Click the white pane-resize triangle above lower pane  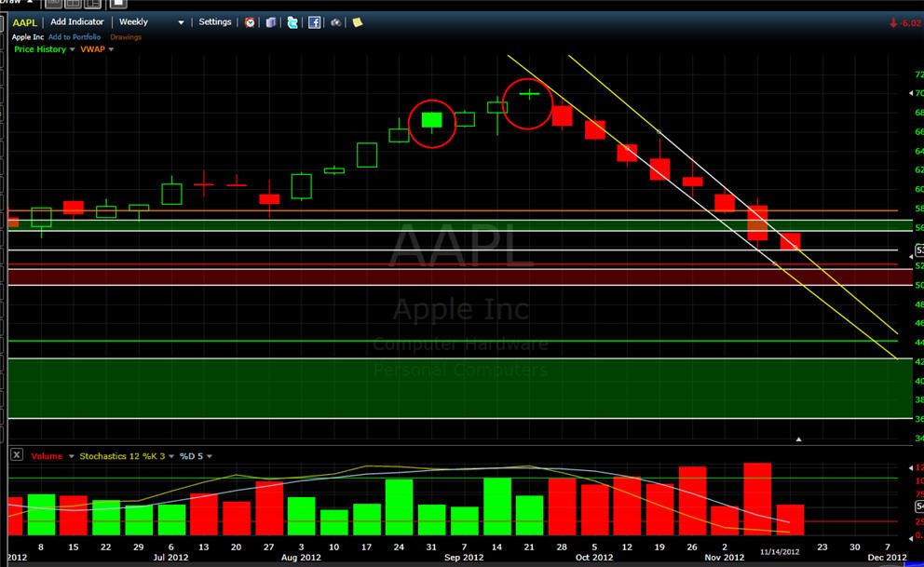coord(798,439)
